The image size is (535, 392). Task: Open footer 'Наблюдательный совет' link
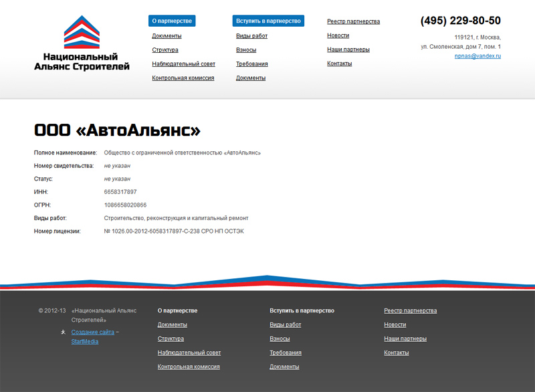(189, 353)
